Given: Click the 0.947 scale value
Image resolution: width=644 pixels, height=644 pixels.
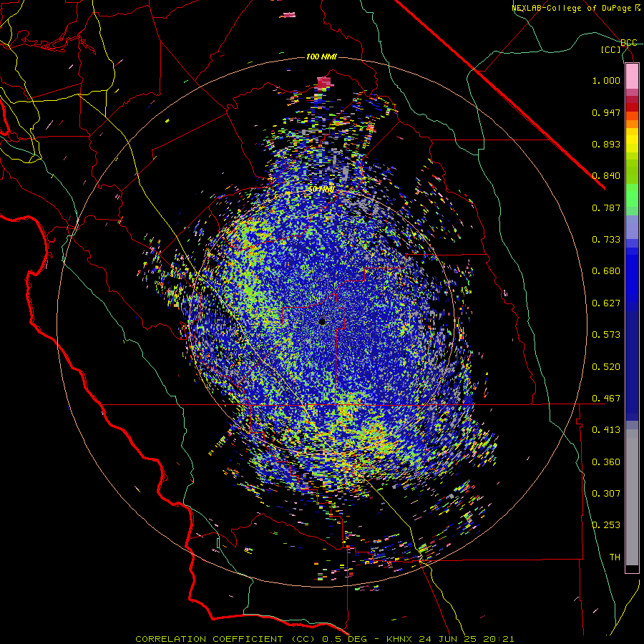Looking at the screenshot, I should (x=606, y=112).
